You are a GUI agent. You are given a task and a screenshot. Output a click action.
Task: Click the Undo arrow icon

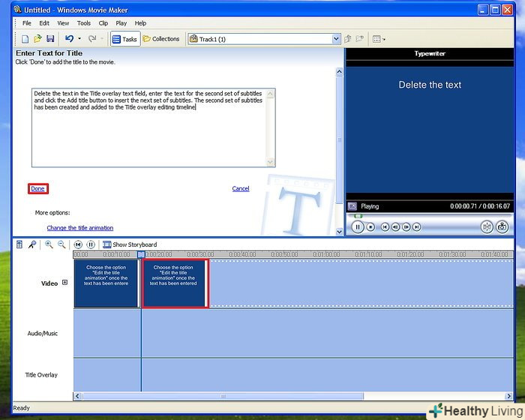[69, 39]
